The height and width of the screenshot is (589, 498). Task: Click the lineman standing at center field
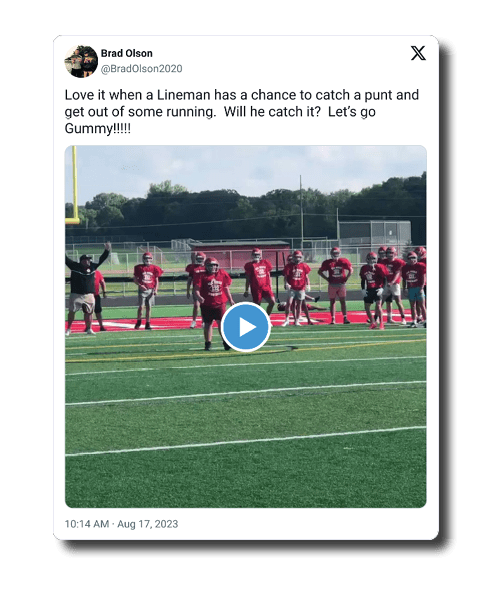[x=213, y=303]
